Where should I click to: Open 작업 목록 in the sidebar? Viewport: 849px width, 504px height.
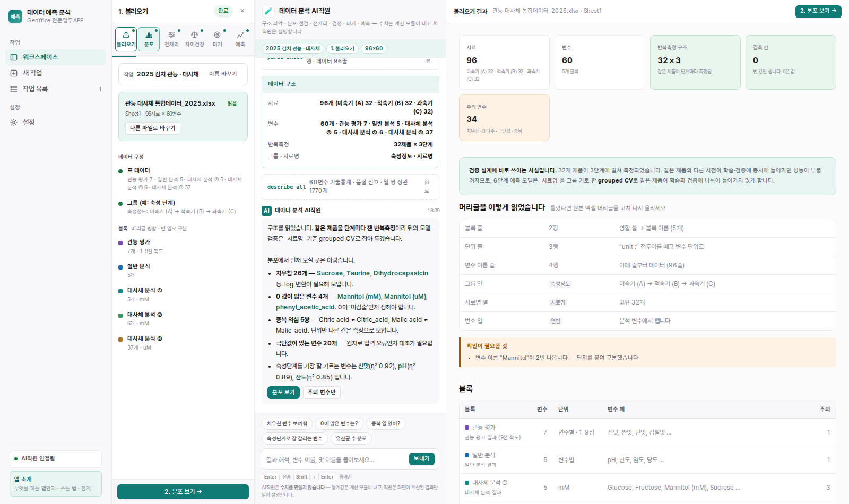coord(56,89)
